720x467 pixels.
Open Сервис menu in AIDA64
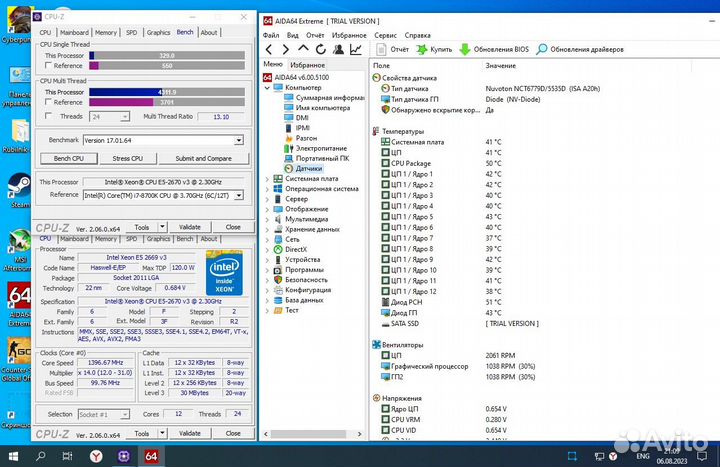click(385, 35)
